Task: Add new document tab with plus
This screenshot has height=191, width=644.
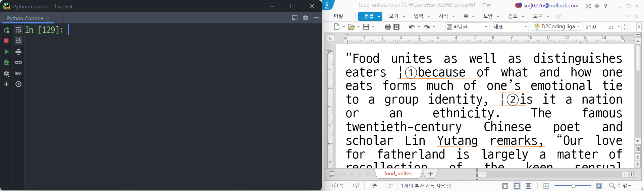Action: tap(431, 174)
